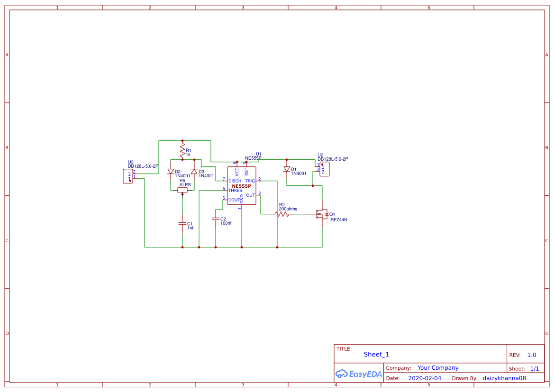554x392 pixels.
Task: Select the C1 1nf capacitor symbol
Action: tap(182, 223)
